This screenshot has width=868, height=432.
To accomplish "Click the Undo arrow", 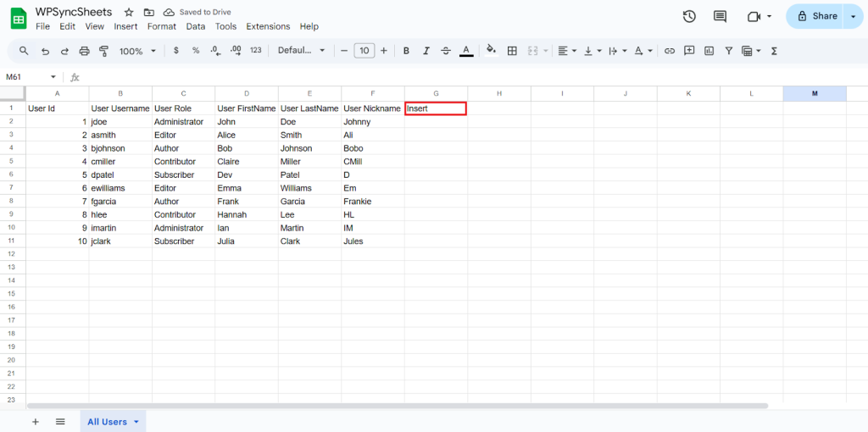I will (46, 51).
